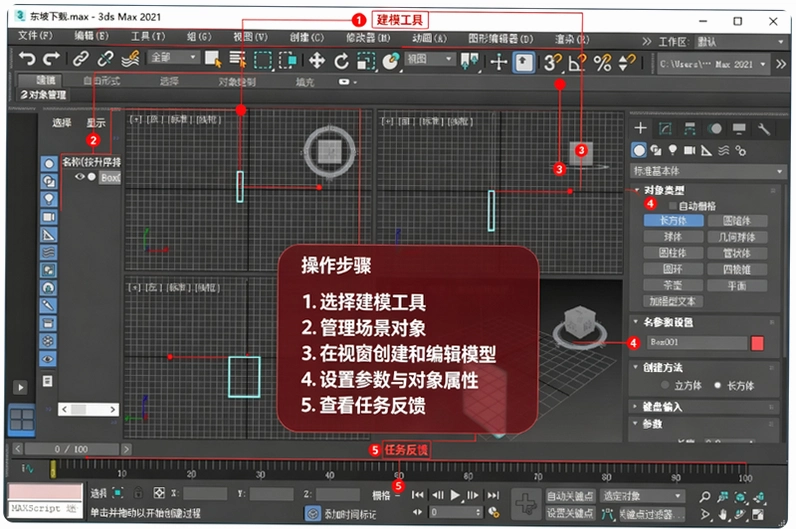Screen dimensions: 796x529
Task: Open the Utilities wrench panel tab
Action: (764, 129)
